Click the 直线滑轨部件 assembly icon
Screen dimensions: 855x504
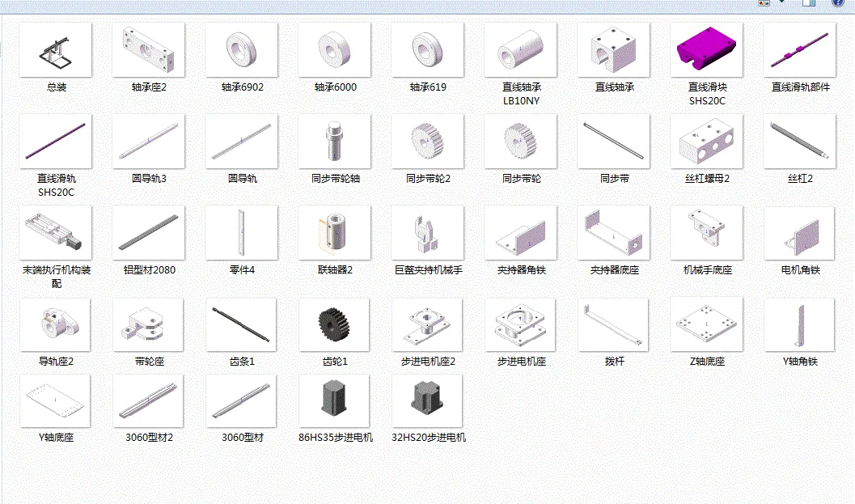click(800, 49)
